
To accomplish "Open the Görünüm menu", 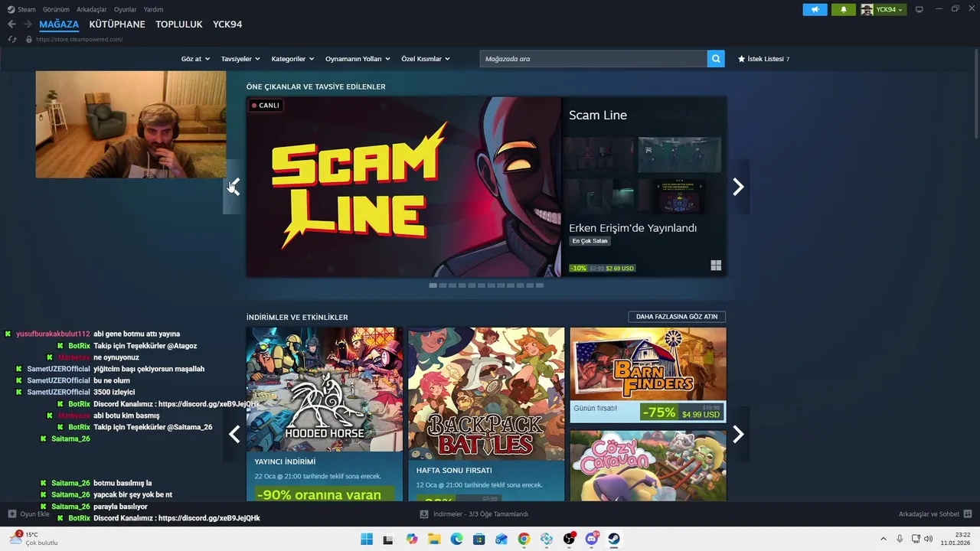I will [56, 9].
